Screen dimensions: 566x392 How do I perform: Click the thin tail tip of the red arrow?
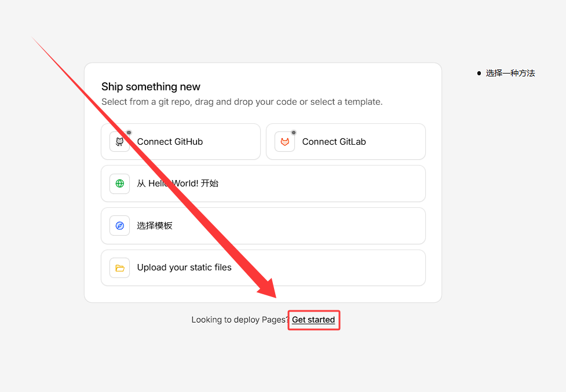[35, 39]
